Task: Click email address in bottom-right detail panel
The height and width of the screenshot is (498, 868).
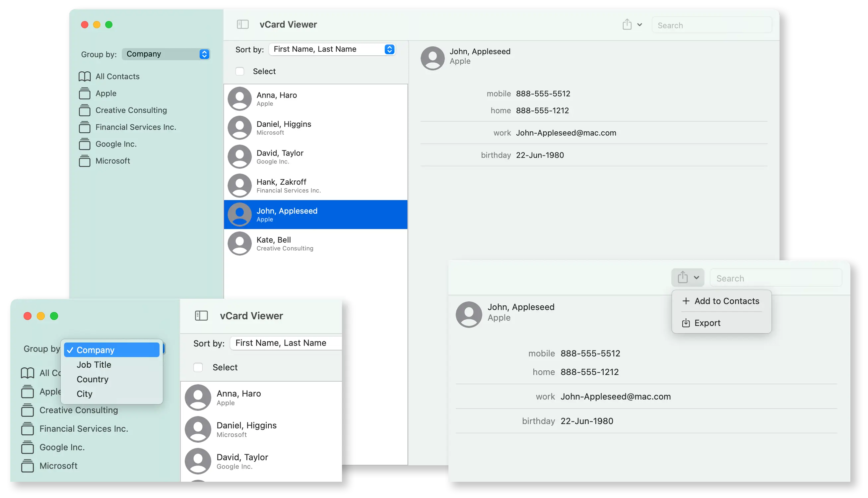Action: click(x=615, y=397)
